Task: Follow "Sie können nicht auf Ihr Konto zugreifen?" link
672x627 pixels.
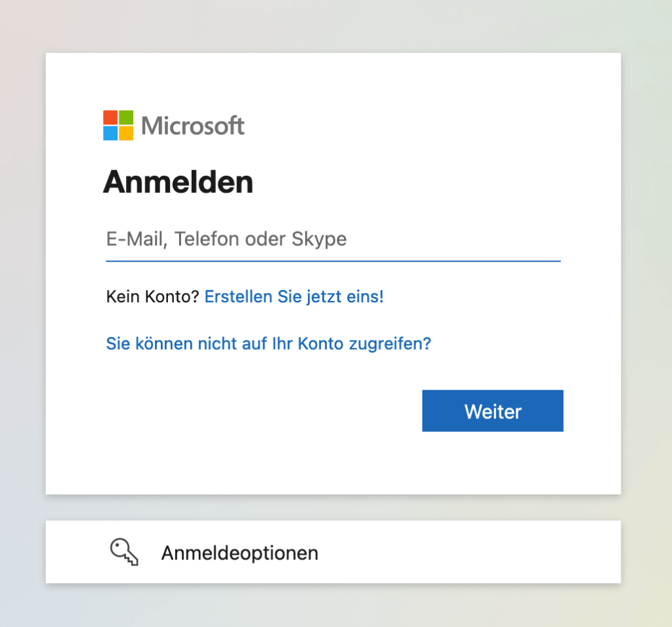Action: (x=268, y=343)
